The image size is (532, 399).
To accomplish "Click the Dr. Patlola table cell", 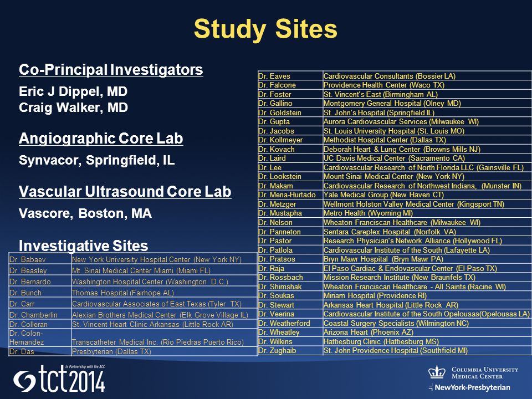I will click(290, 250).
